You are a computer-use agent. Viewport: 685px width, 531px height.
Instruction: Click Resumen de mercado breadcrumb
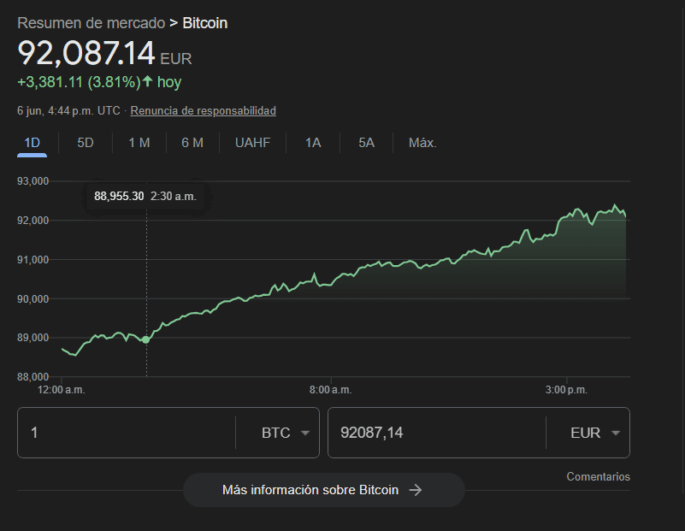[91, 22]
